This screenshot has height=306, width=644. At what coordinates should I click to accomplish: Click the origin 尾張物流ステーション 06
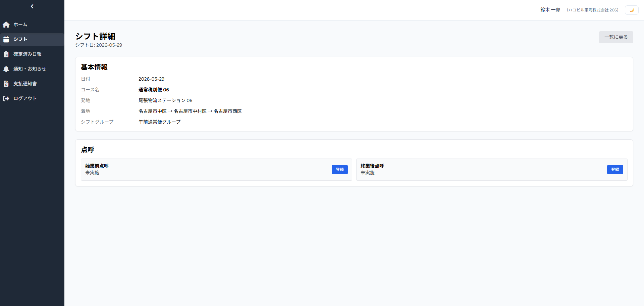pos(165,100)
